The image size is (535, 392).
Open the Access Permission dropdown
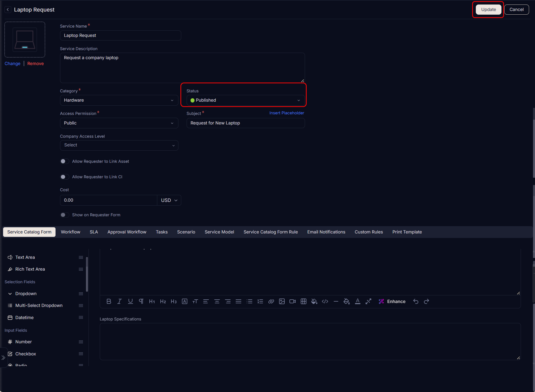coord(119,123)
